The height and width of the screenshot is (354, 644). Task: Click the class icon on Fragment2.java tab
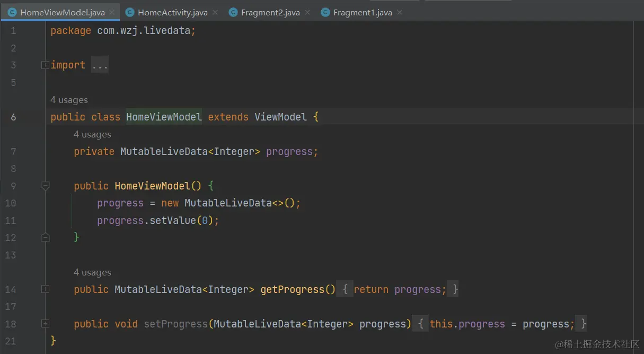[233, 12]
